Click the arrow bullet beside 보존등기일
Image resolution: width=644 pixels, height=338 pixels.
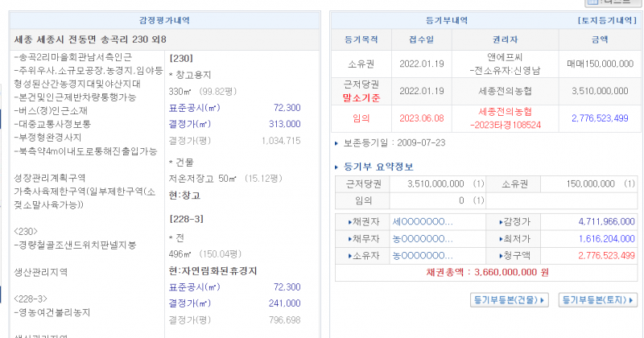336,144
